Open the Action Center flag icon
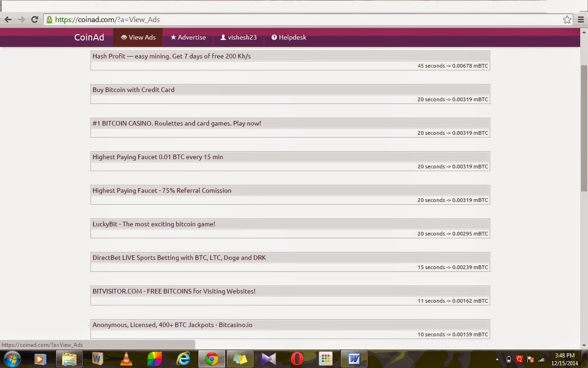588x368 pixels. [531, 359]
